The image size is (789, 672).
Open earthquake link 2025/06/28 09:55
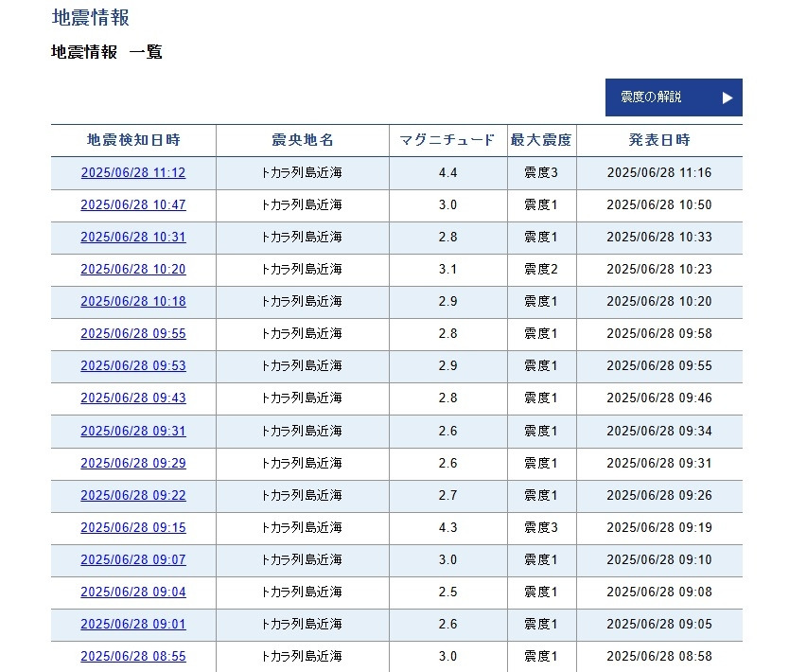133,334
